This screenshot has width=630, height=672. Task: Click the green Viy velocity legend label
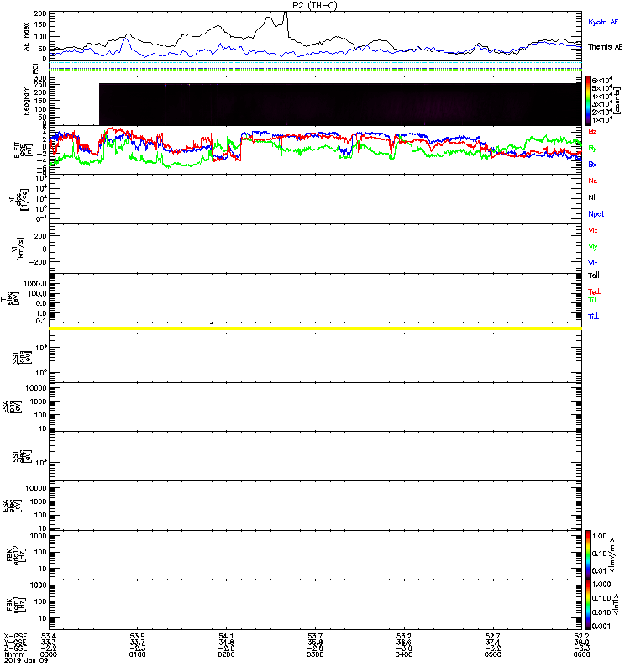[x=593, y=247]
